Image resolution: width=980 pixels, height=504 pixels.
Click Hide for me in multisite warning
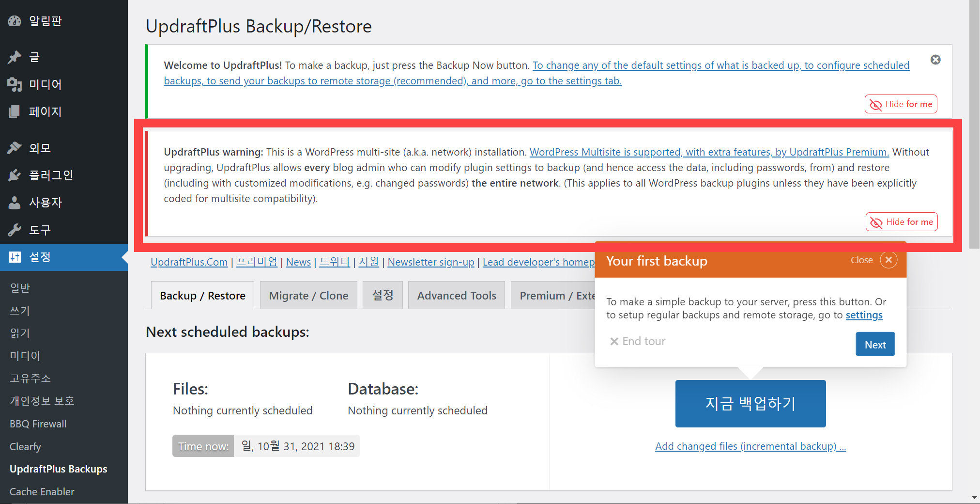(902, 222)
